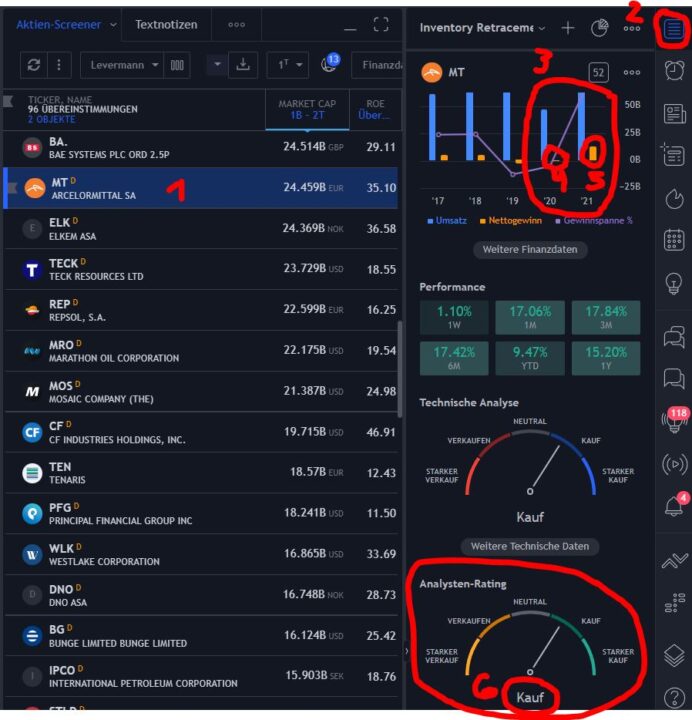Viewport: 692px width, 720px height.
Task: Open the economic calendar icon in sidebar
Action: tap(674, 241)
